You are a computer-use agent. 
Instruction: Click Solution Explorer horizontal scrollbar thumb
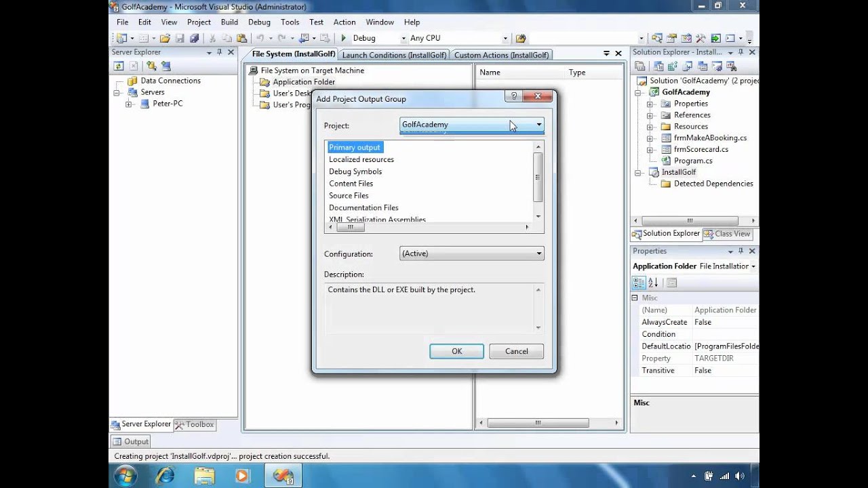pos(690,221)
